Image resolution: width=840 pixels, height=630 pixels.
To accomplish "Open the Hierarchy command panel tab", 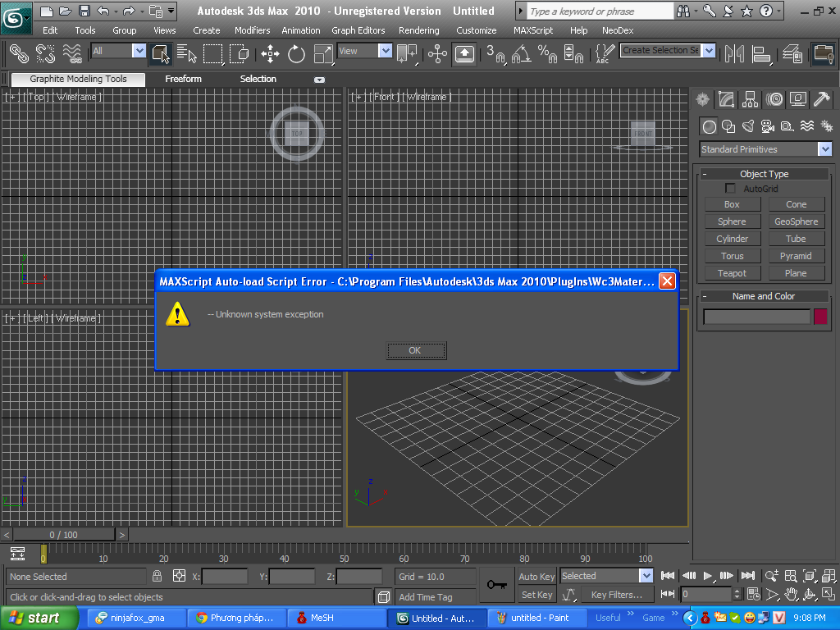I will tap(750, 99).
